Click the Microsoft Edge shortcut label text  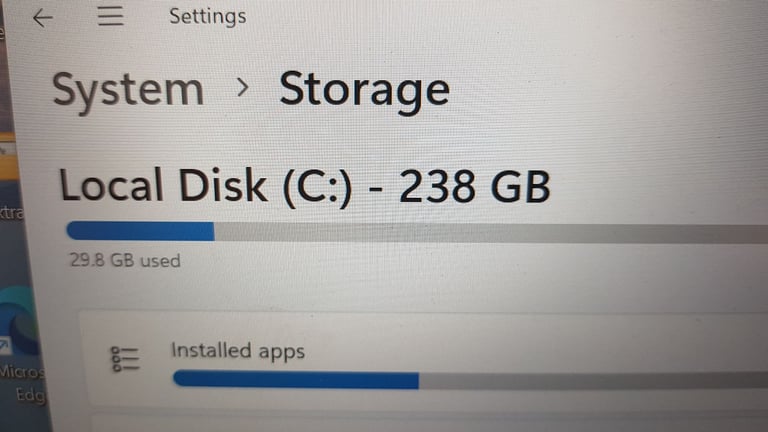pyautogui.click(x=23, y=384)
